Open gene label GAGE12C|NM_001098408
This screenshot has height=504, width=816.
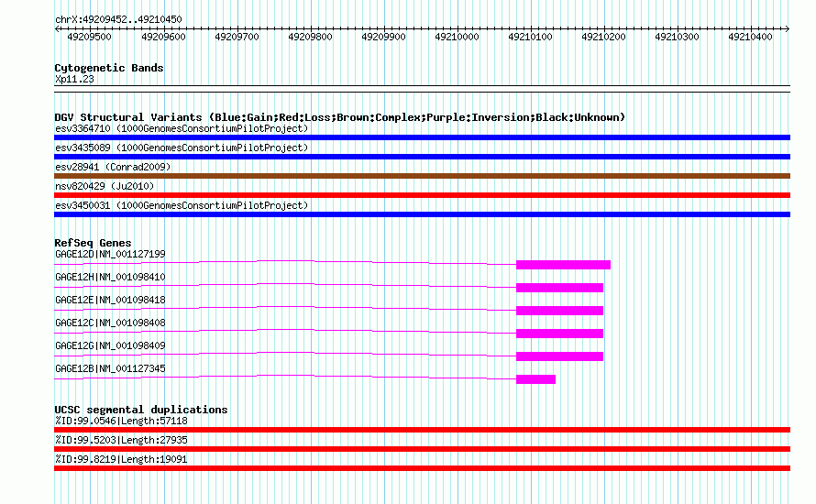110,323
